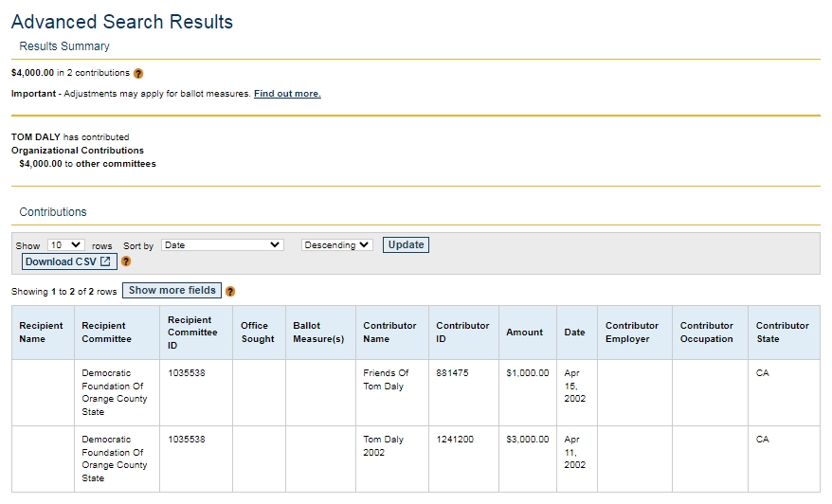Click the $3,000.00 amount cell
This screenshot has width=832, height=504.
[x=527, y=440]
